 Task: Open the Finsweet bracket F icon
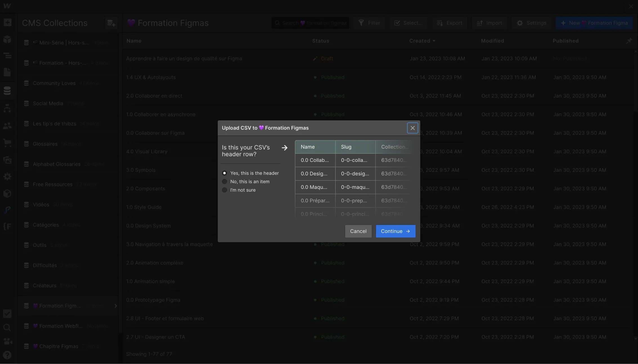click(x=7, y=227)
